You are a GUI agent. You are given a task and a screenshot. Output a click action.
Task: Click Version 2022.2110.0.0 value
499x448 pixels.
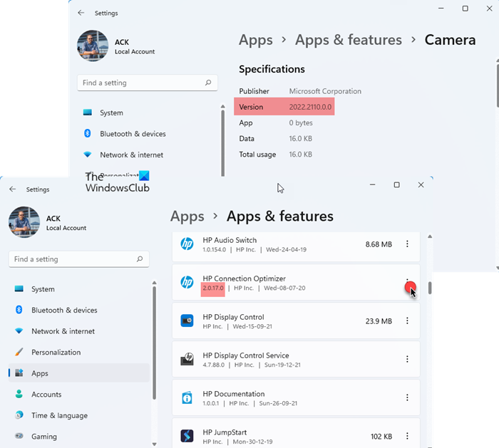click(x=310, y=107)
